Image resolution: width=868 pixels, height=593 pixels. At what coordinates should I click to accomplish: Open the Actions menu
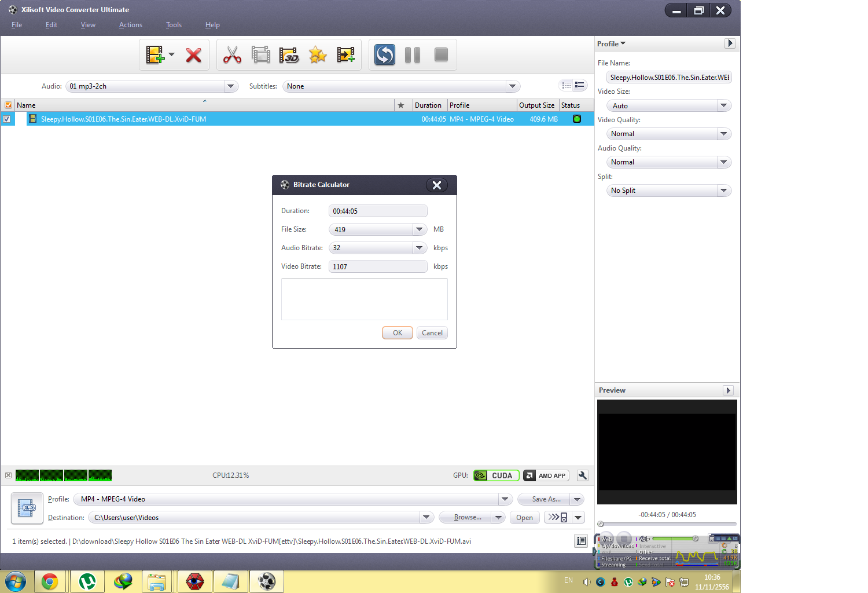point(131,25)
